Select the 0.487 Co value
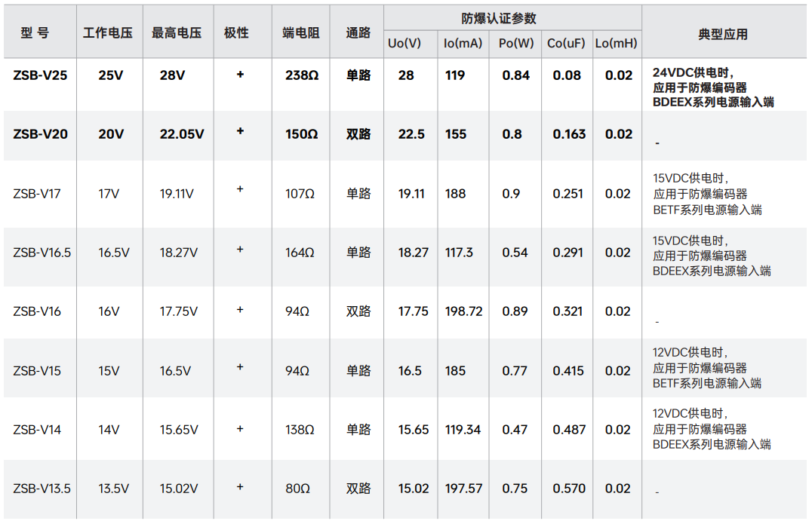The height and width of the screenshot is (524, 812). point(569,430)
